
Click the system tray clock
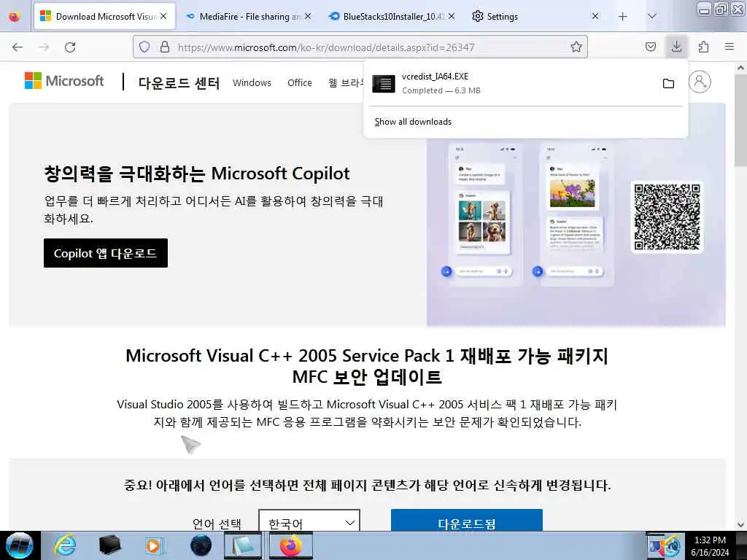click(710, 546)
